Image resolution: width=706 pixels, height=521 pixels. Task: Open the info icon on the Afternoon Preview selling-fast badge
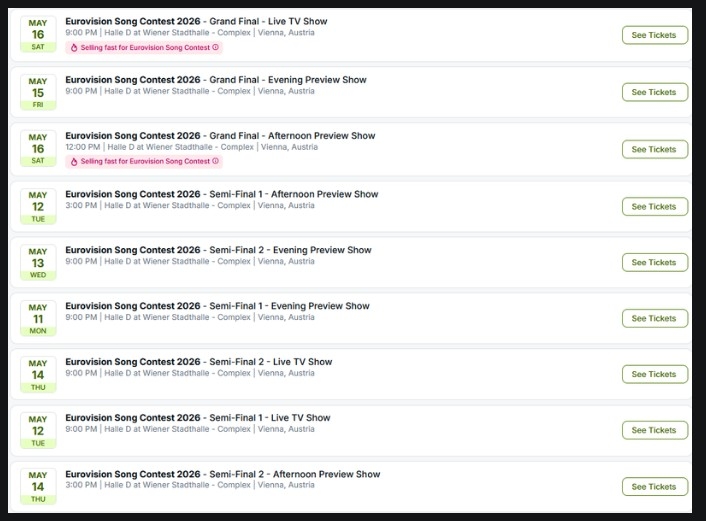(x=216, y=161)
